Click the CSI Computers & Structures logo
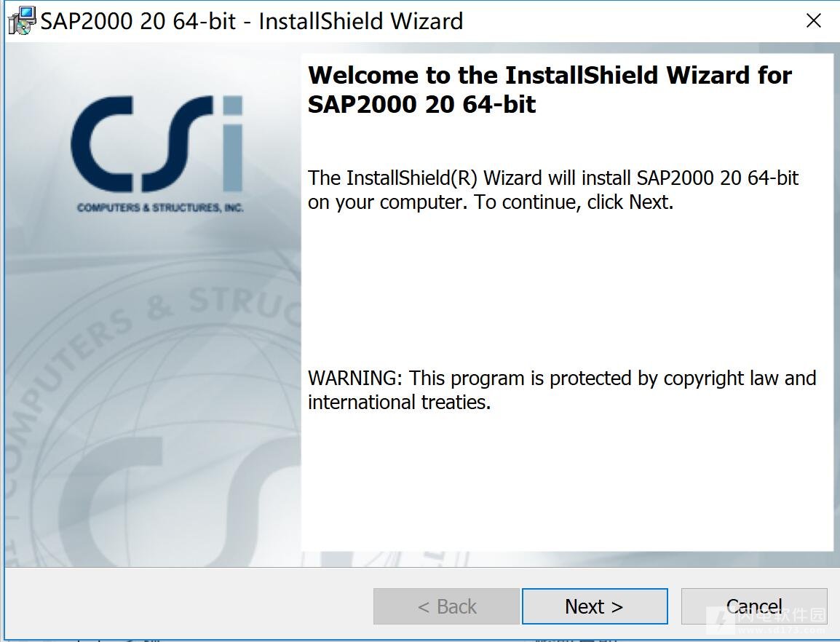Image resolution: width=840 pixels, height=642 pixels. tap(157, 154)
